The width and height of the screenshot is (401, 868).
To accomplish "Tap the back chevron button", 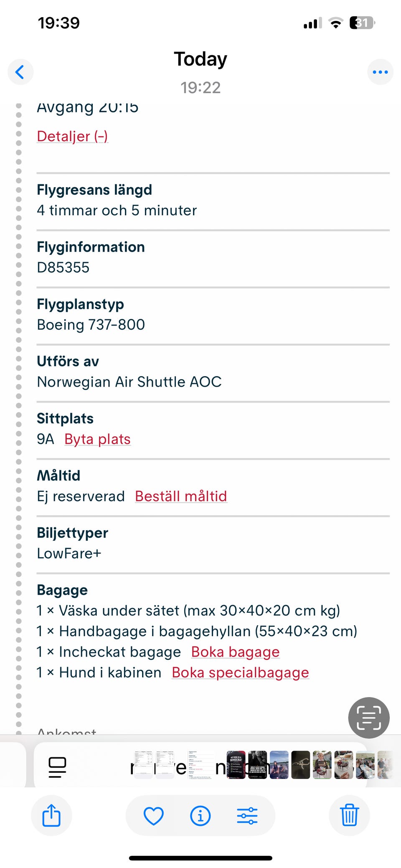I will (20, 72).
